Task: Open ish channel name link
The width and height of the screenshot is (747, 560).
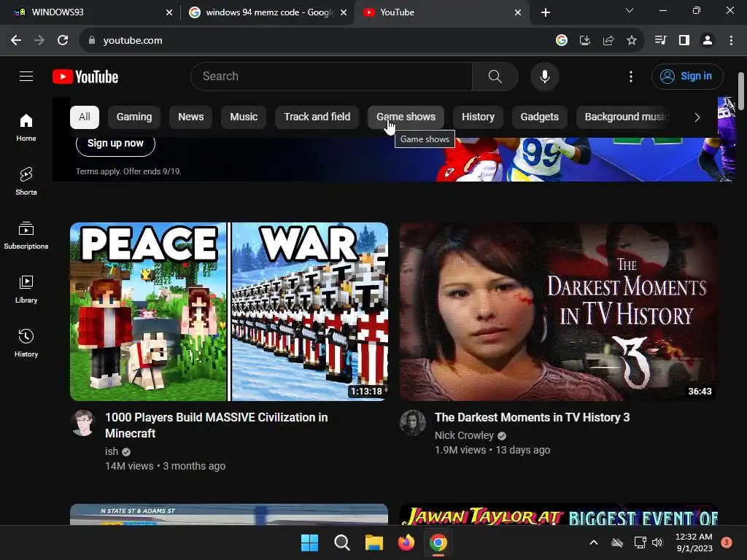Action: point(112,451)
